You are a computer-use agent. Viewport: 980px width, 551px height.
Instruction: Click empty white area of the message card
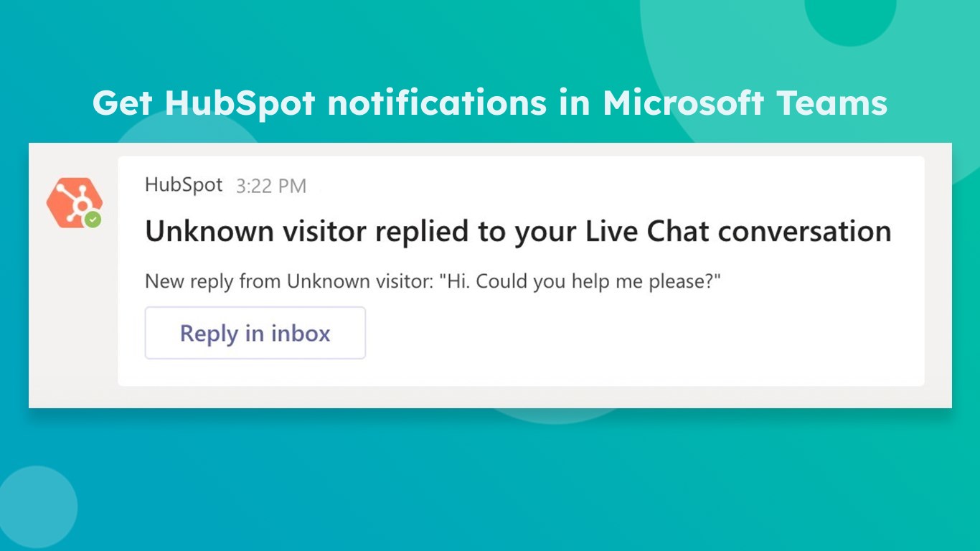coord(646,337)
